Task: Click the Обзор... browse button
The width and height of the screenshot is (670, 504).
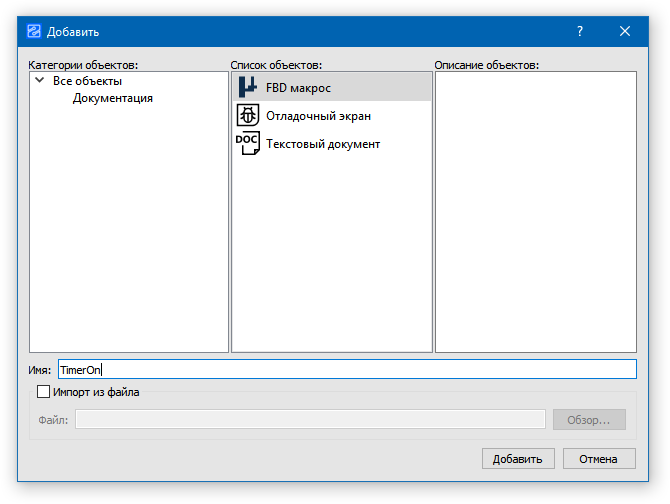Action: tap(589, 420)
